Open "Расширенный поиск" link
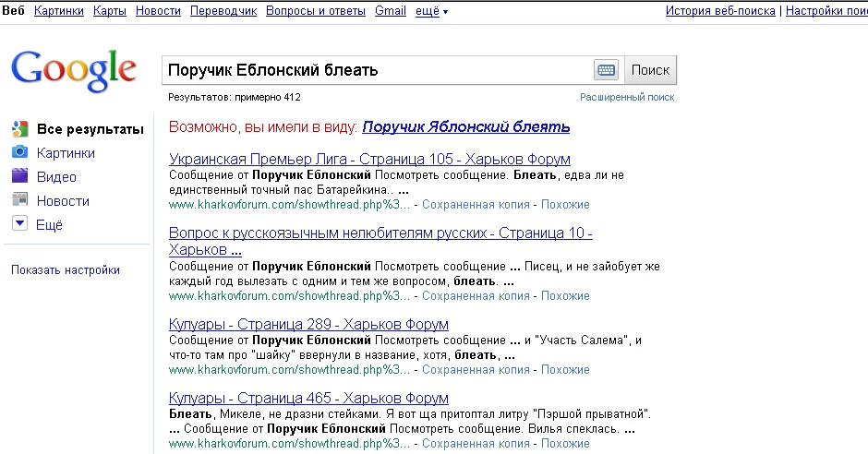Viewport: 868px width, 454px height. pos(627,97)
